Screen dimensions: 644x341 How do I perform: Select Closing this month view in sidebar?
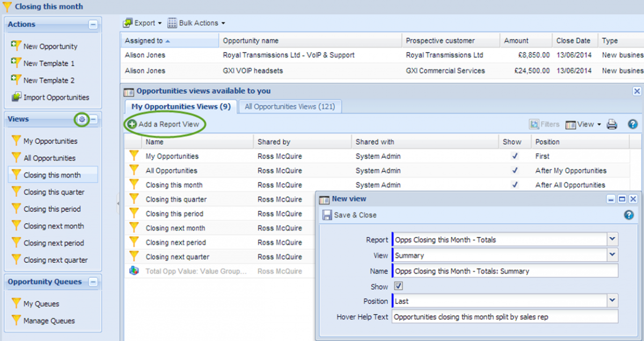[53, 175]
